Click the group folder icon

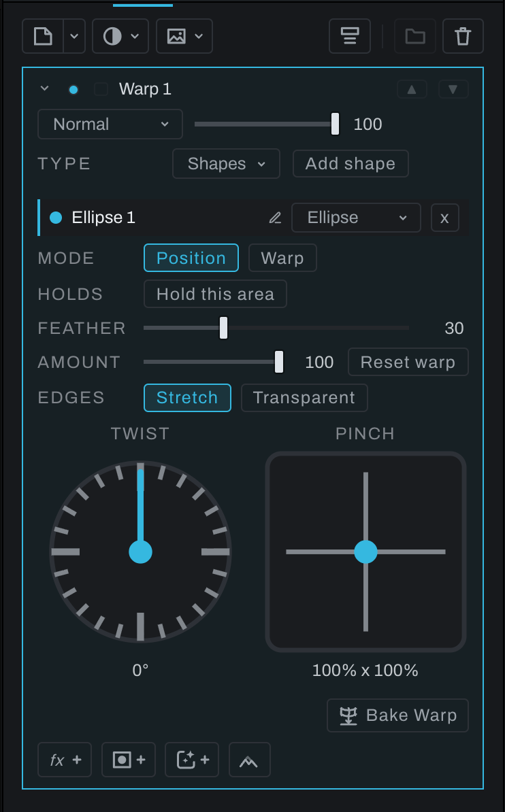414,36
